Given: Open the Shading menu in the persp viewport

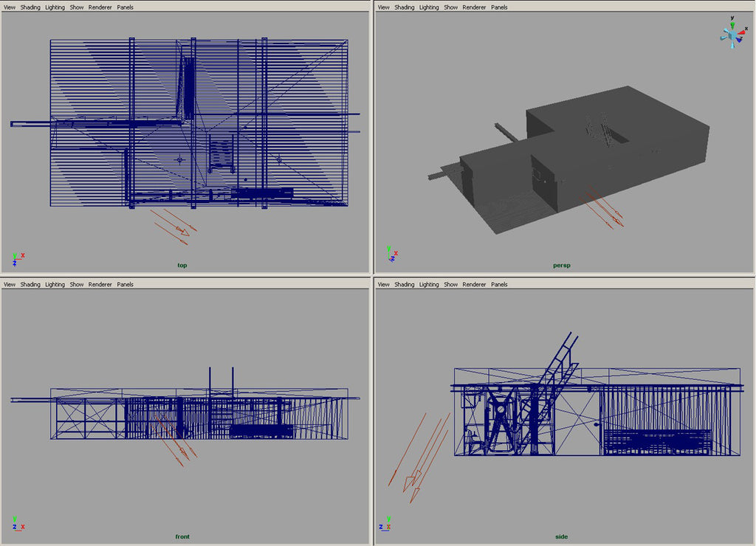Looking at the screenshot, I should (405, 7).
